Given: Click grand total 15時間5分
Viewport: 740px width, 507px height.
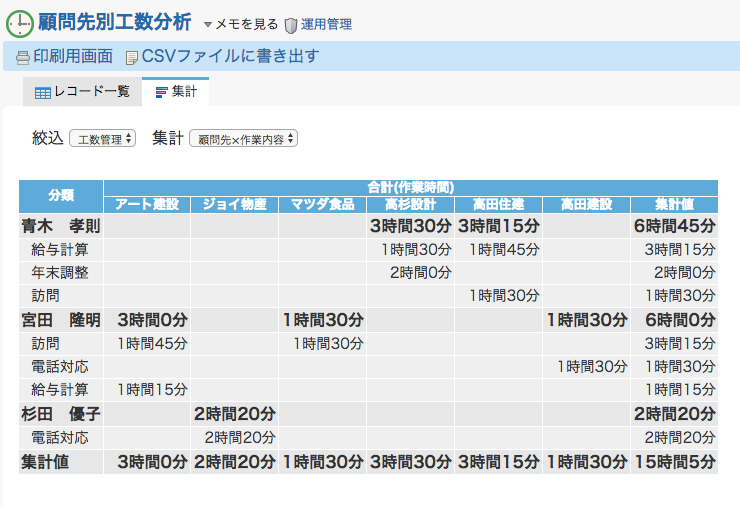Looking at the screenshot, I should [675, 462].
